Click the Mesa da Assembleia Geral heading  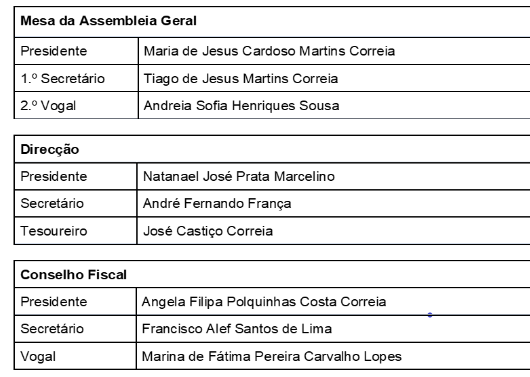(109, 21)
